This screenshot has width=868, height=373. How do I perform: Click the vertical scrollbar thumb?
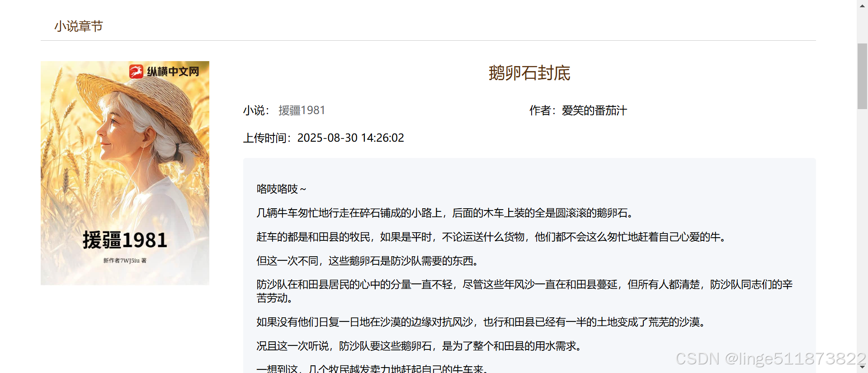862,76
